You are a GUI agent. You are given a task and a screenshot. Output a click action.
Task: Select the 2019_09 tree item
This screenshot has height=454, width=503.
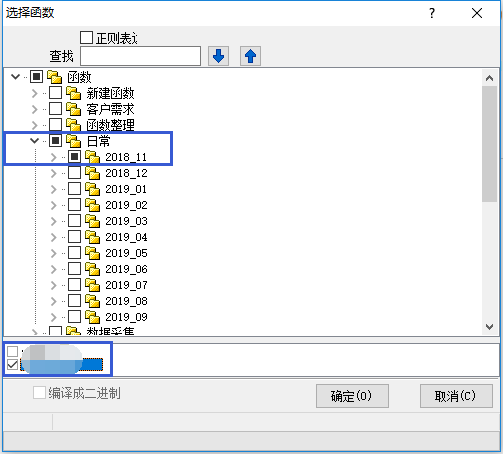click(126, 317)
